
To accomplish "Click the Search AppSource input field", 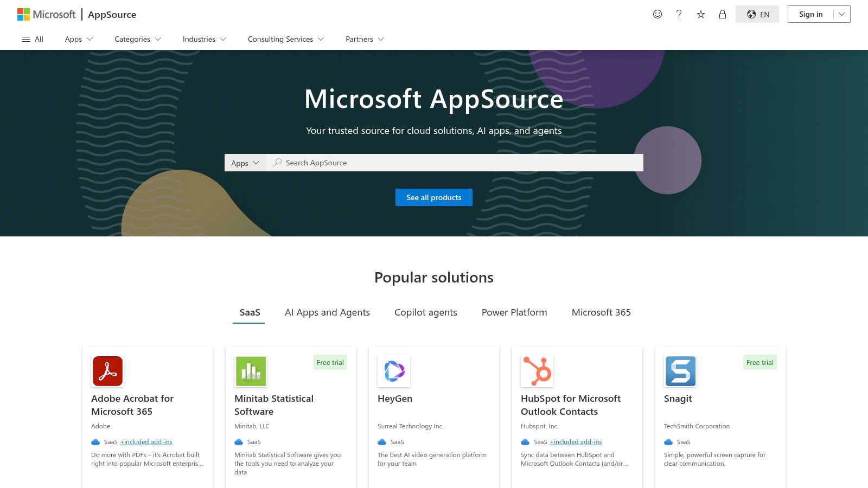I will tap(456, 163).
